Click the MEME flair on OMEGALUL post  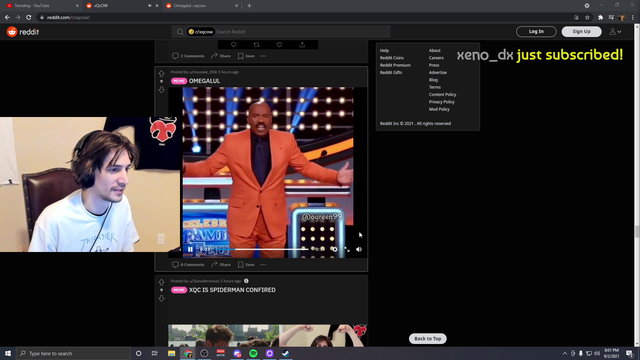(179, 81)
